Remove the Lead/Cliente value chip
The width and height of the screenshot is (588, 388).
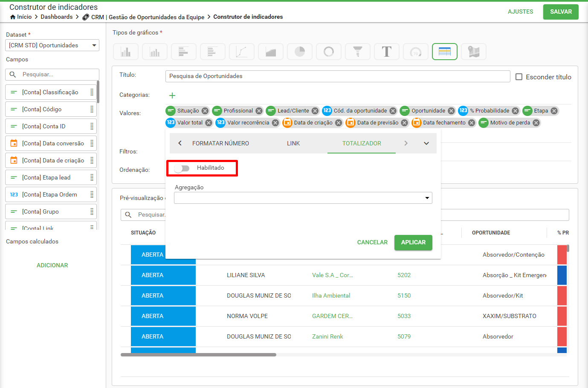coord(315,111)
